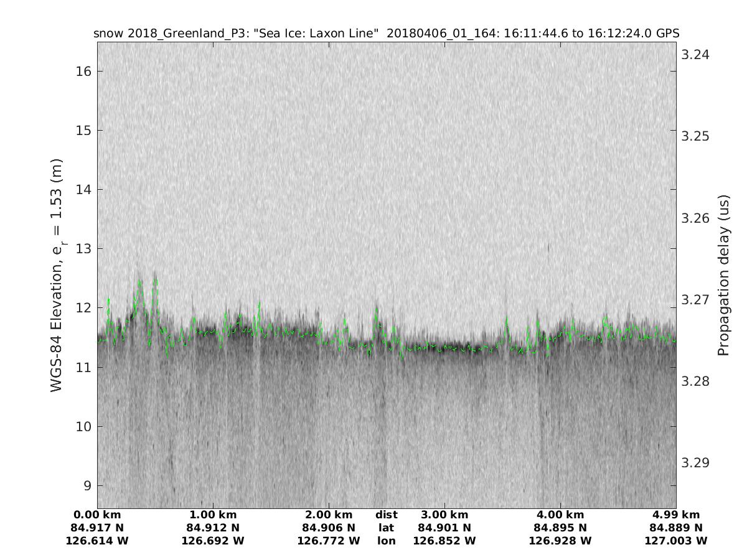Click the "lon" legend label on x-axis

pos(386,541)
